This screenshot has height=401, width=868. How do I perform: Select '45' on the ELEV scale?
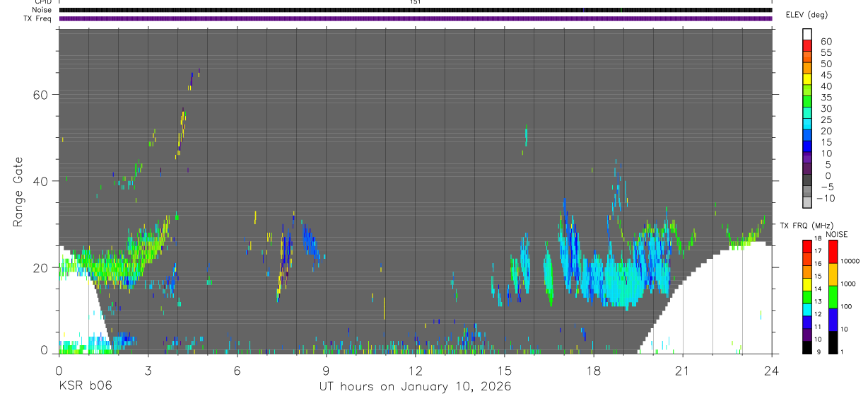coord(826,75)
